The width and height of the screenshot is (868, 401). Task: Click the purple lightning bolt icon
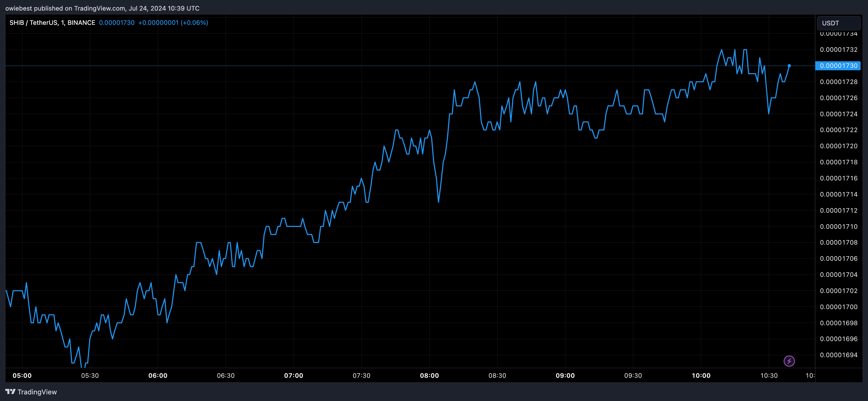click(x=789, y=361)
